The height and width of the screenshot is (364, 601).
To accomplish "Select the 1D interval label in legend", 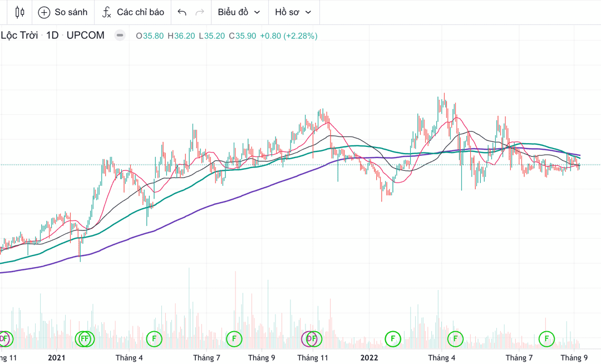I will tap(52, 36).
